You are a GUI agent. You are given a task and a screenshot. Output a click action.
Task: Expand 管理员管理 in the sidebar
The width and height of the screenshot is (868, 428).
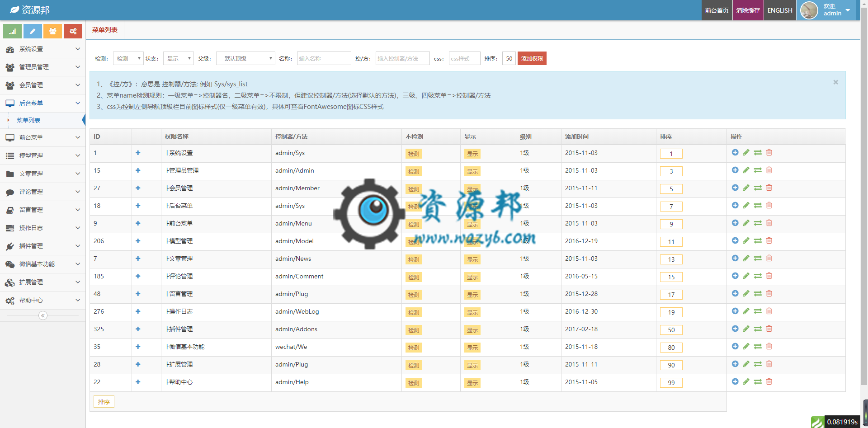click(x=42, y=67)
